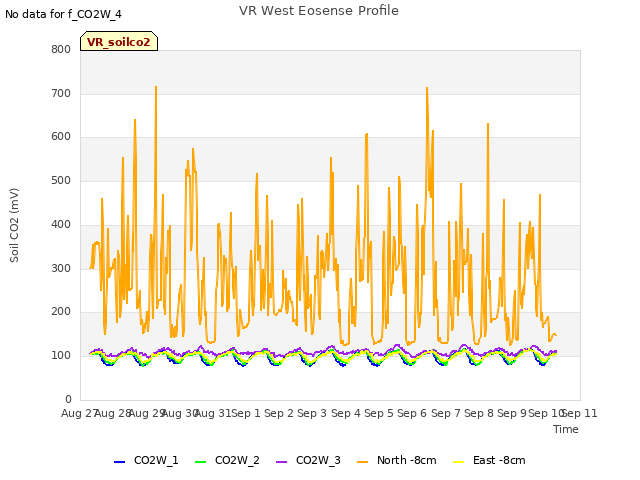Click the Sep 11 x-axis label
The height and width of the screenshot is (480, 640).
pos(580,413)
